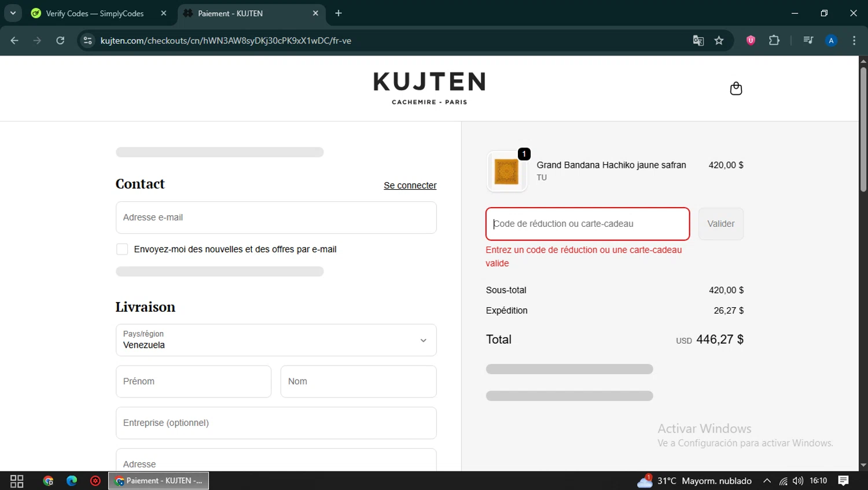Reload the Kujten checkout page
The width and height of the screenshot is (868, 490).
tap(60, 40)
